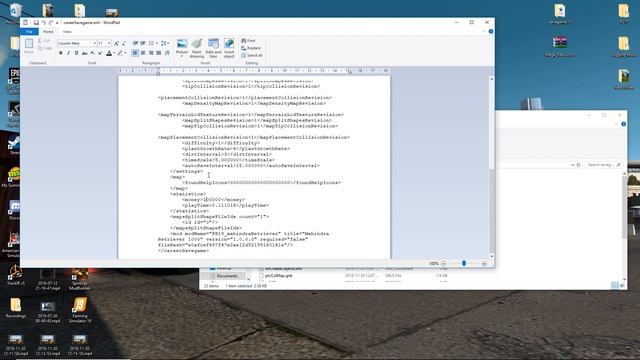Click the refresh icon in Explorer address bar
Screen dimensions: 640x360
pos(578,165)
